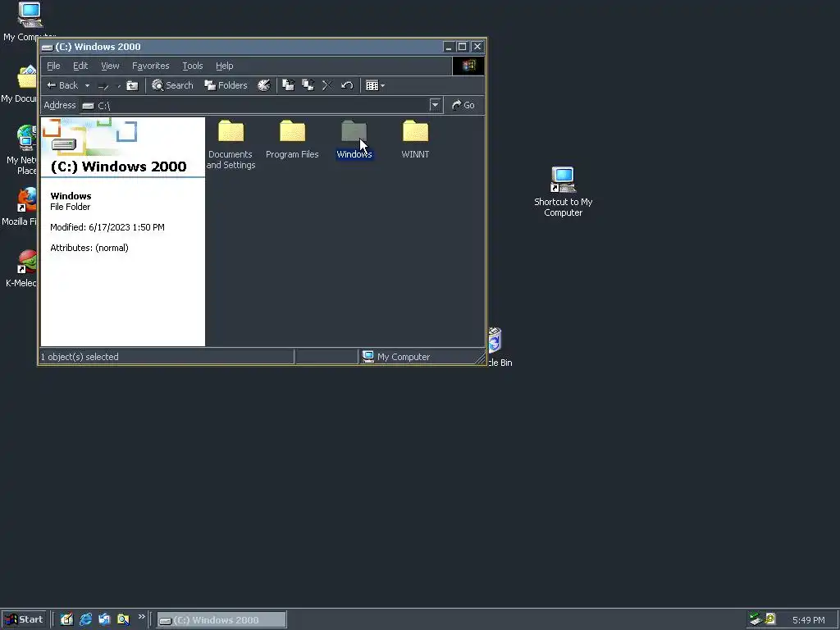
Task: Open the Edit menu
Action: 80,66
